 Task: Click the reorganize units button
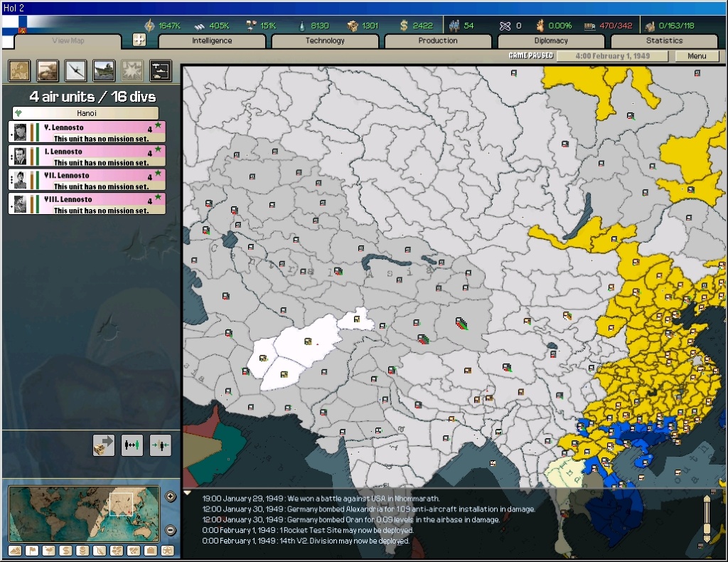132,445
